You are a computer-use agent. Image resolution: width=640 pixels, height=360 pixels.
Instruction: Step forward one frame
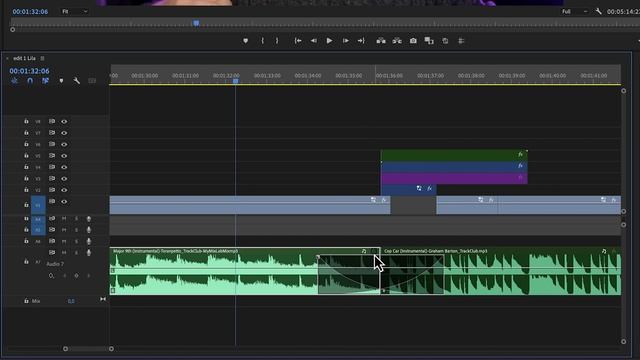coord(345,41)
